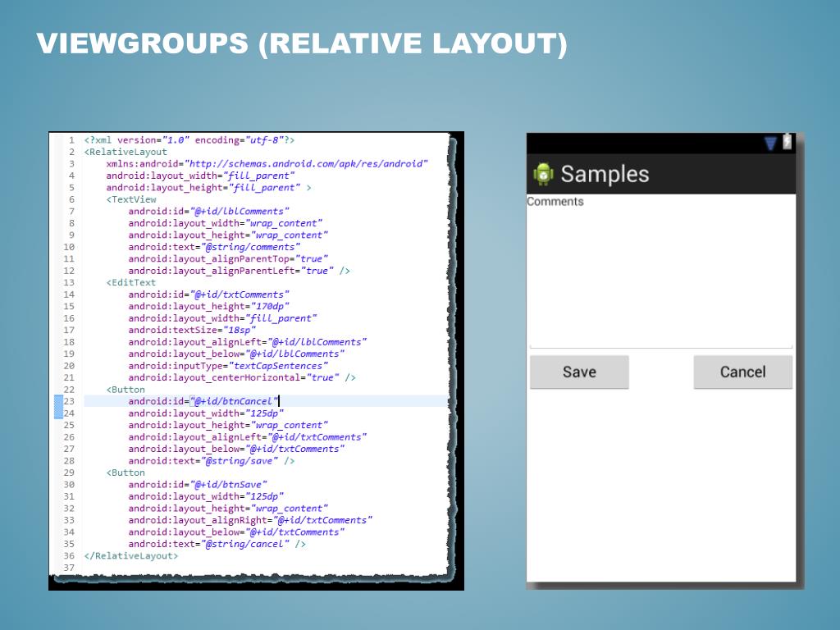This screenshot has width=840, height=630.
Task: Click the blue signal icon in status bar
Action: point(770,143)
